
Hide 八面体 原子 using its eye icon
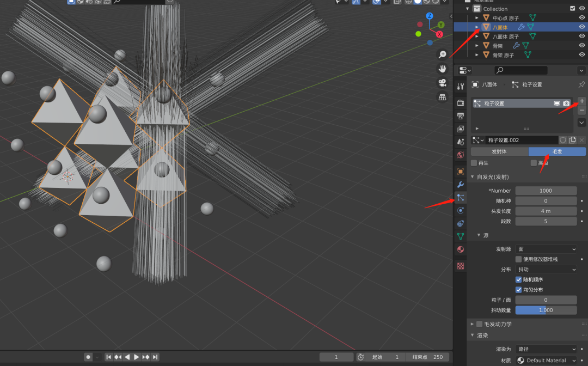(581, 36)
